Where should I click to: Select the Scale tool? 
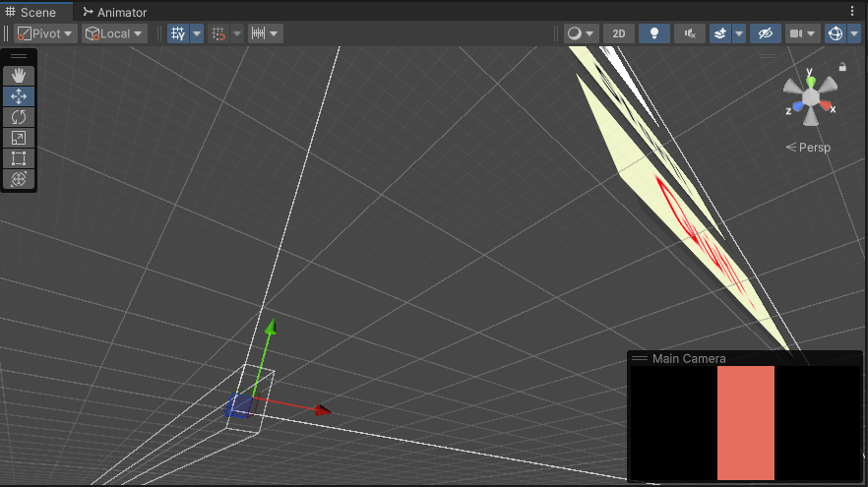click(19, 138)
